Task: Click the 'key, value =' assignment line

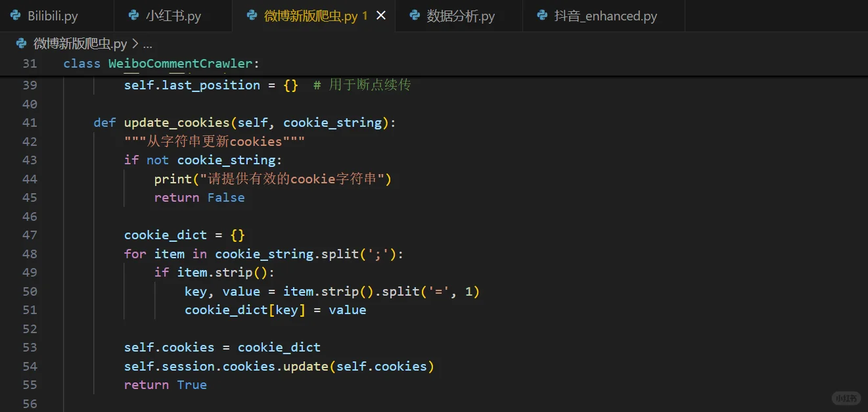Action: point(332,291)
